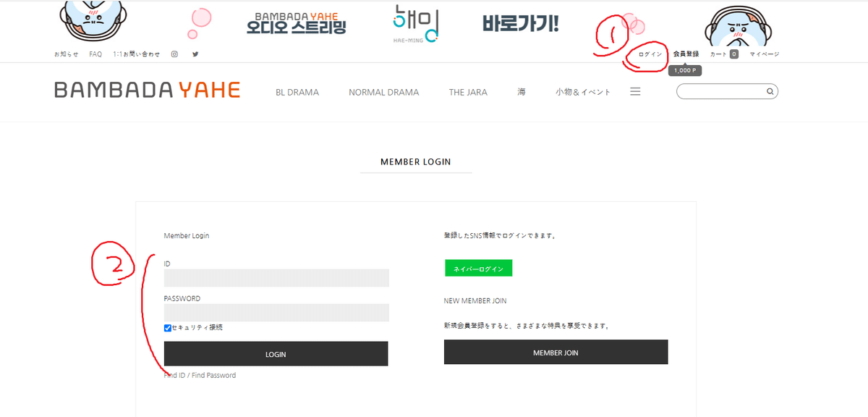868x417 pixels.
Task: Toggle the セキュリティ接続 checkbox
Action: pyautogui.click(x=168, y=328)
